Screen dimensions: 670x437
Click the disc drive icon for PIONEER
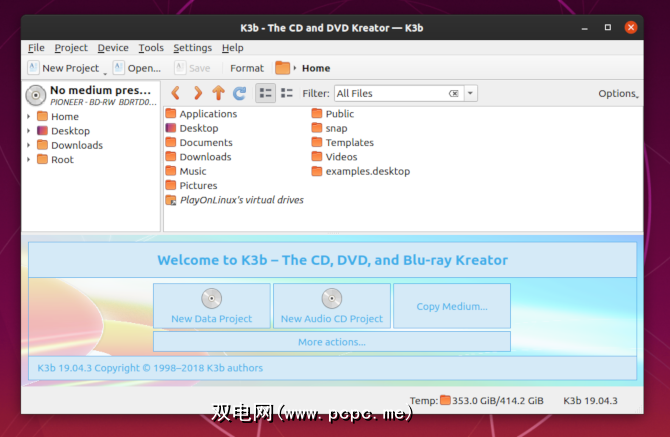coord(36,95)
